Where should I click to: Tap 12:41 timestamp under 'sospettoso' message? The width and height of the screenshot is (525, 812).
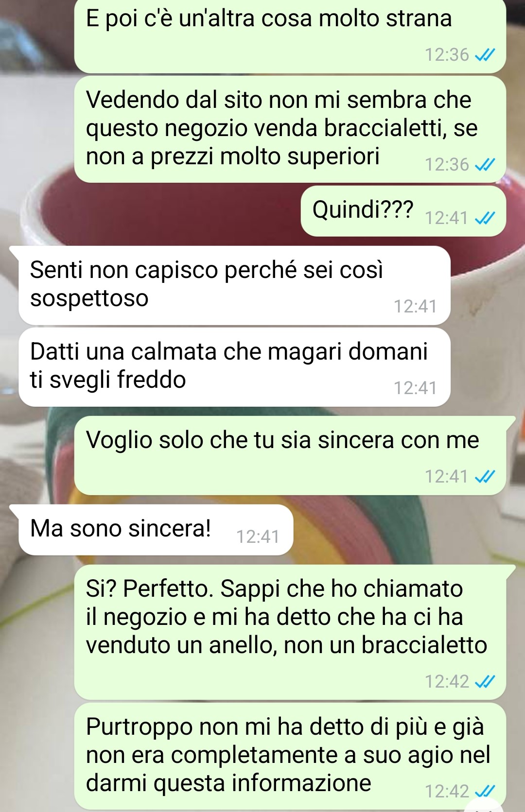tap(415, 307)
